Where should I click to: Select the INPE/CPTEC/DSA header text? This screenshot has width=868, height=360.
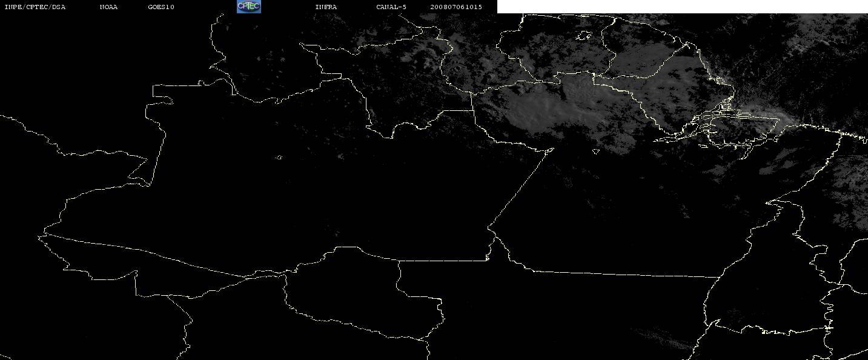click(35, 7)
